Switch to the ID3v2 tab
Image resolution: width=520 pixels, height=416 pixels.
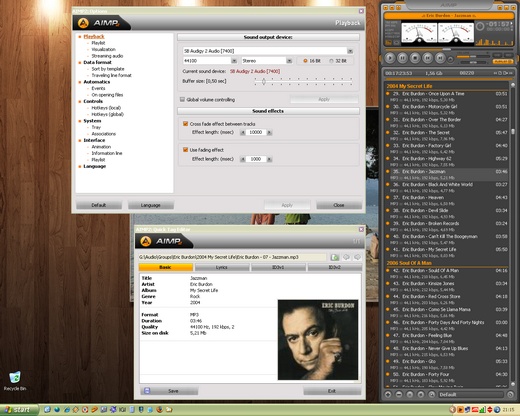[335, 267]
